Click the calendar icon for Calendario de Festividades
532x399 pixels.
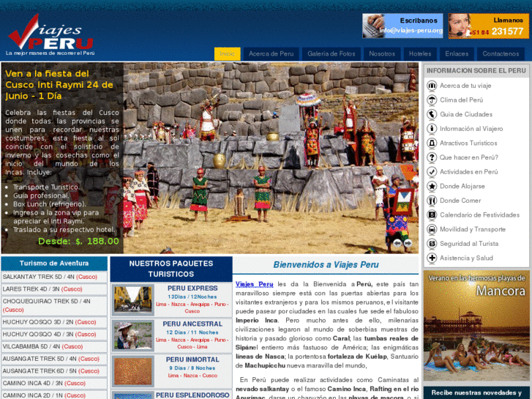(432, 215)
